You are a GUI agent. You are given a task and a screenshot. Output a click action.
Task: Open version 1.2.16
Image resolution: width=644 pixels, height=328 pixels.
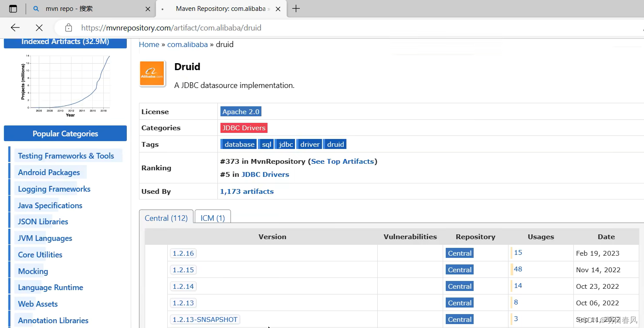pos(183,253)
